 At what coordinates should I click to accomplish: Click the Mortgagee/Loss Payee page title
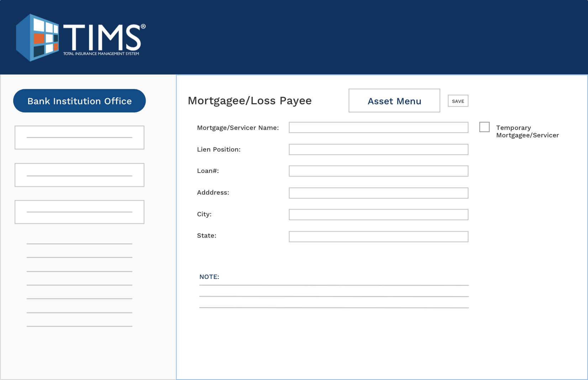tap(250, 101)
